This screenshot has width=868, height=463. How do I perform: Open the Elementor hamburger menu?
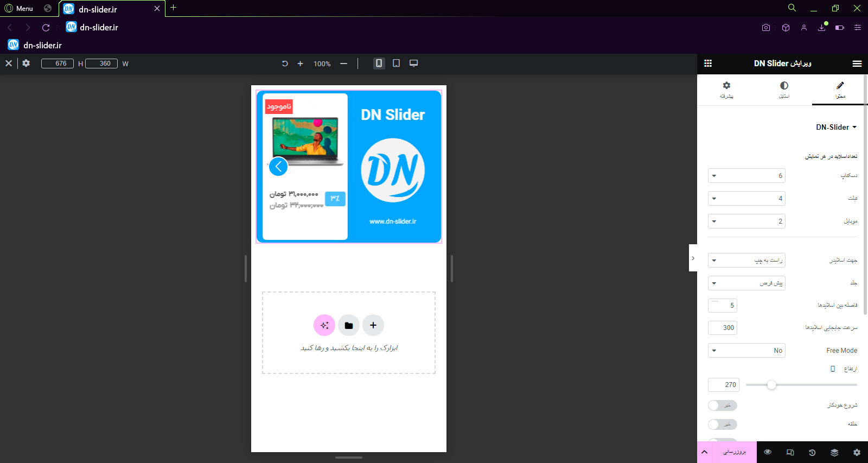click(857, 64)
